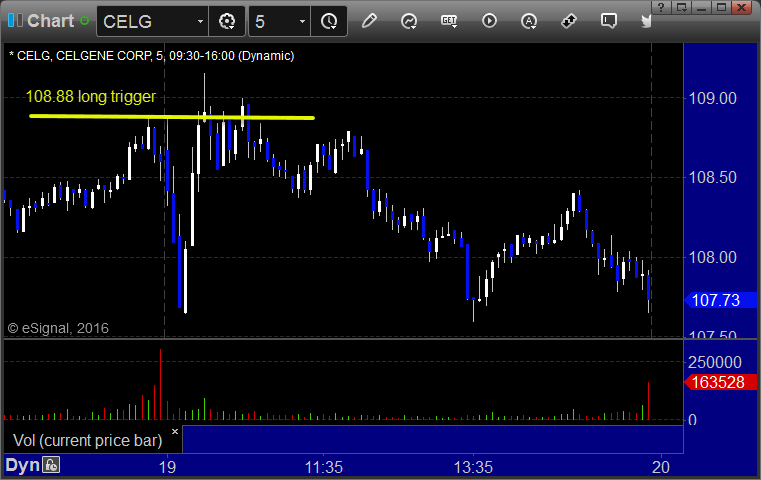Viewport: 761px width, 480px height.
Task: Click the 109.00 price axis label
Action: click(x=712, y=99)
